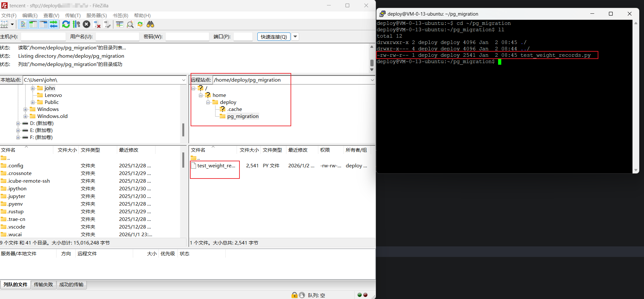Toggle the message log display

23,24
